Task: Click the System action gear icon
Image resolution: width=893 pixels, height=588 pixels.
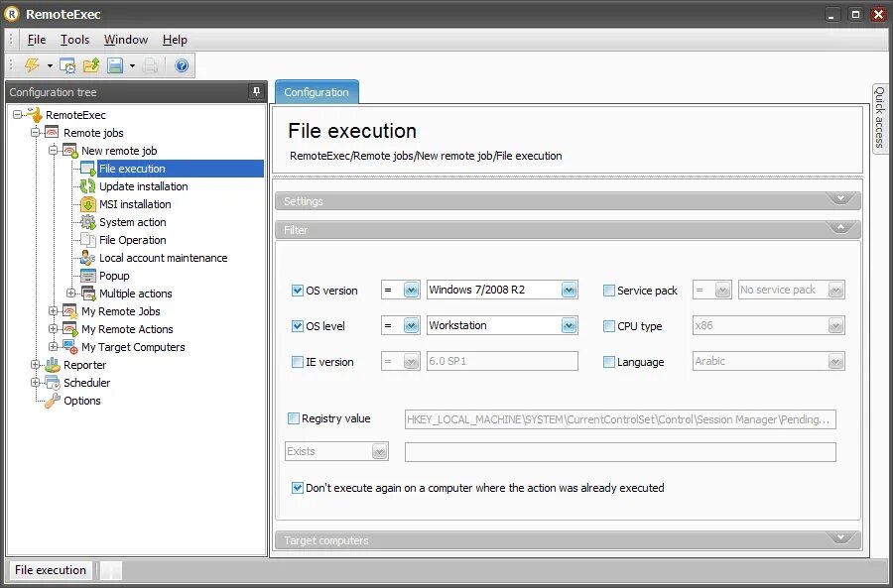Action: click(87, 222)
